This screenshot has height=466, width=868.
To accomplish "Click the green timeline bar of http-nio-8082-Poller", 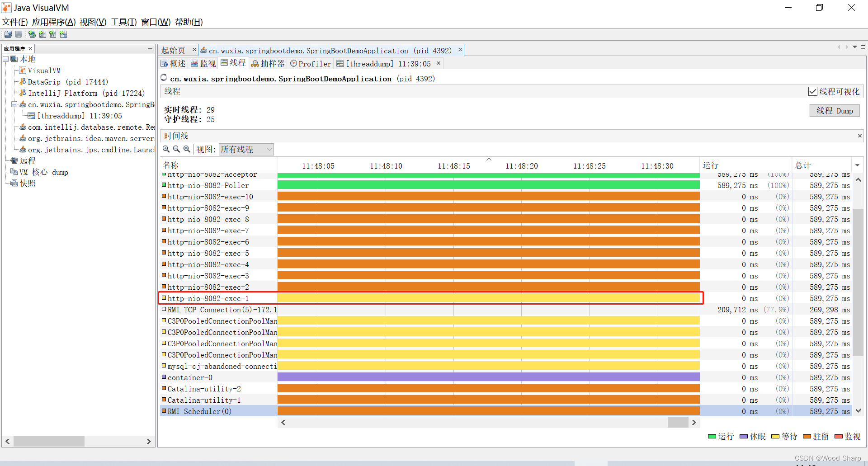I will tap(488, 185).
